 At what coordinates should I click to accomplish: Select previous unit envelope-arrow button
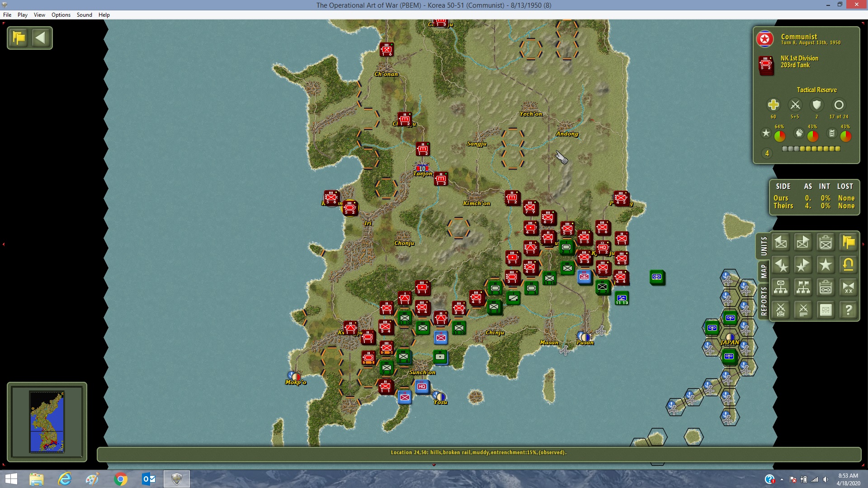point(781,242)
